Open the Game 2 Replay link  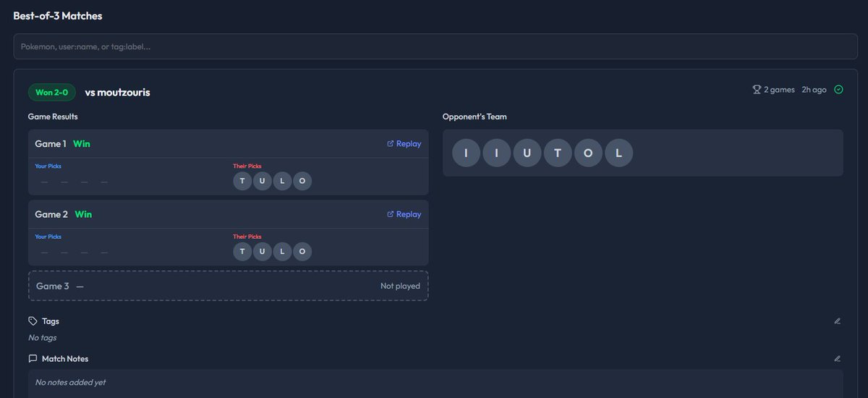tap(404, 214)
